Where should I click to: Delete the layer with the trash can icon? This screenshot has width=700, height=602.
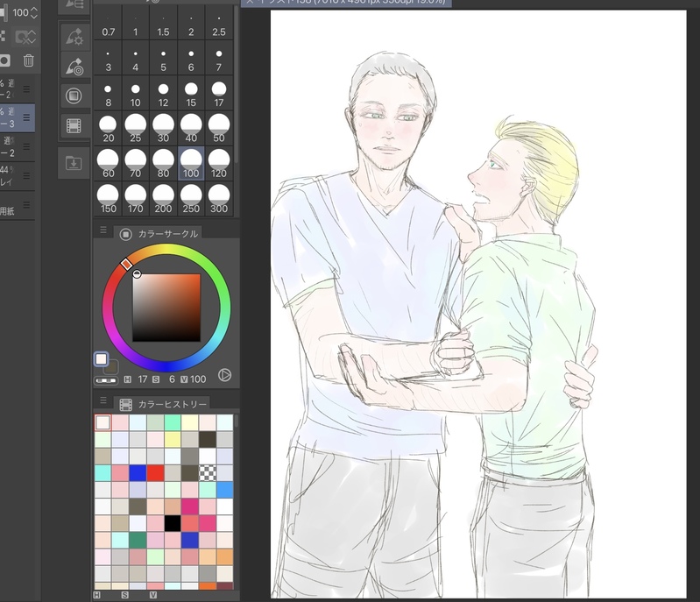point(29,60)
